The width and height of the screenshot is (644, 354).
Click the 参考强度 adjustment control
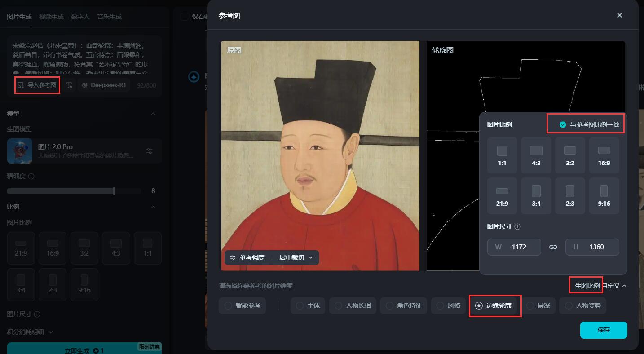(x=247, y=257)
